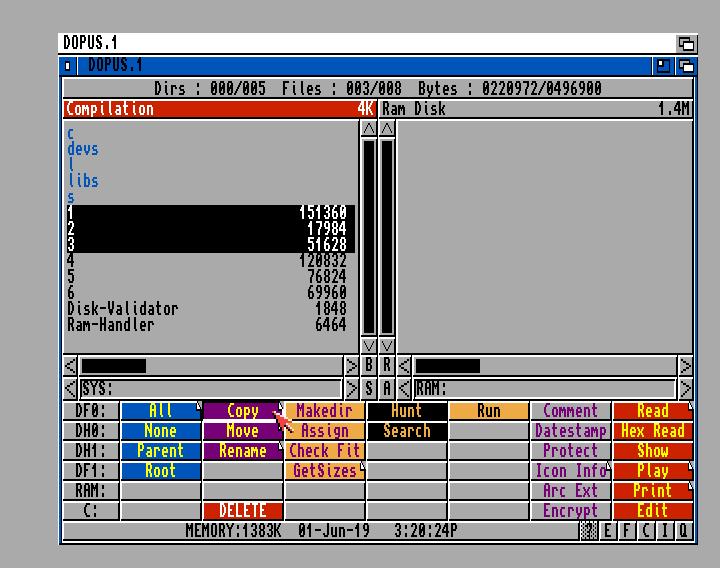This screenshot has width=720, height=568.
Task: Open Hex Read for selected file
Action: coord(652,431)
